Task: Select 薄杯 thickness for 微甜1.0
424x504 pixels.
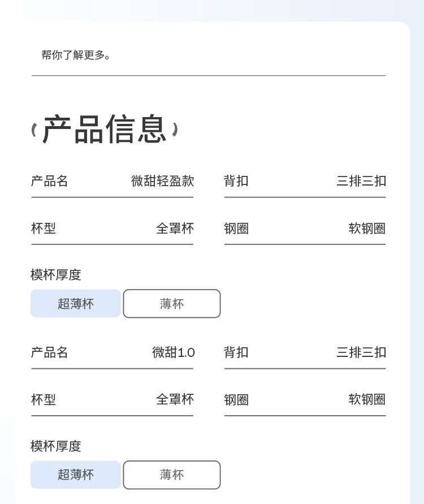Action: (x=172, y=475)
